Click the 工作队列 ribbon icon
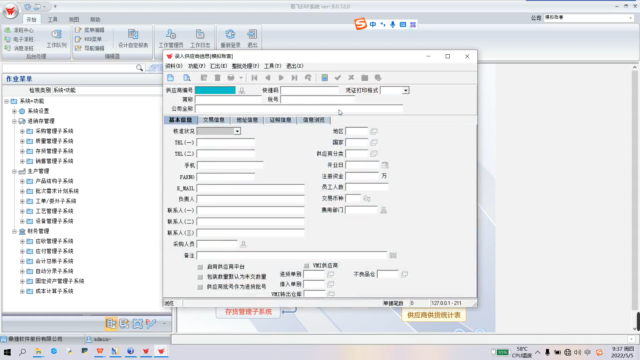The image size is (640, 360). click(56, 38)
